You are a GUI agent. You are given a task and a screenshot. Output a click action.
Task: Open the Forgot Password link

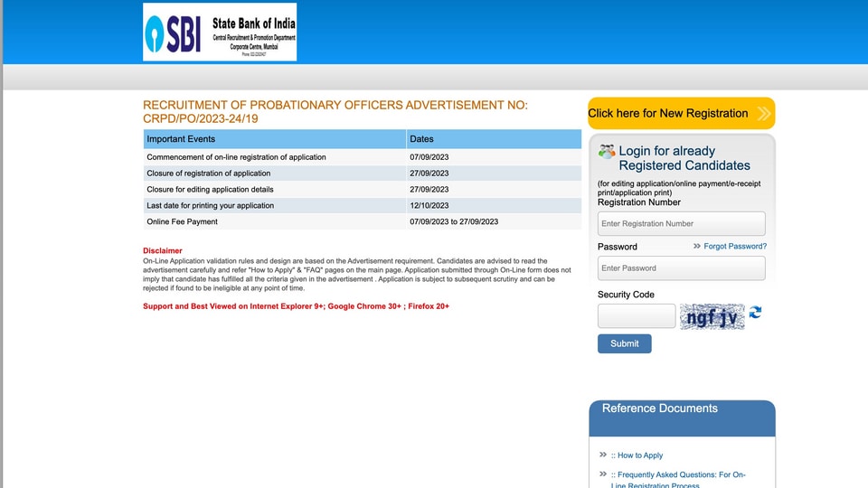pyautogui.click(x=735, y=246)
